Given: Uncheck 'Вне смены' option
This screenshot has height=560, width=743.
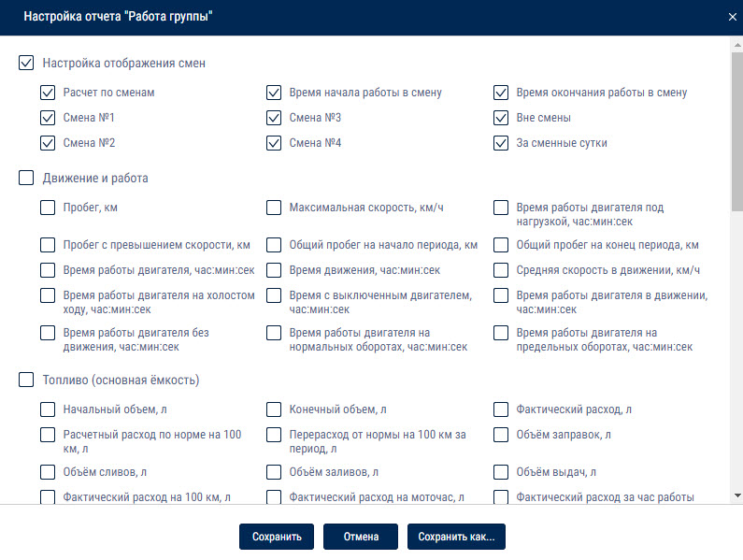Looking at the screenshot, I should [501, 118].
